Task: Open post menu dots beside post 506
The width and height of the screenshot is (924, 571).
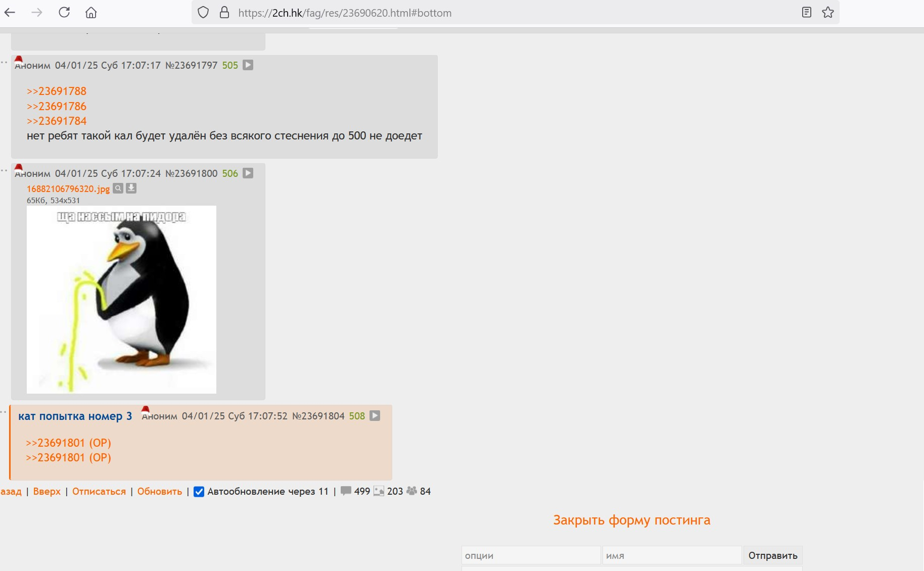Action: [4, 171]
